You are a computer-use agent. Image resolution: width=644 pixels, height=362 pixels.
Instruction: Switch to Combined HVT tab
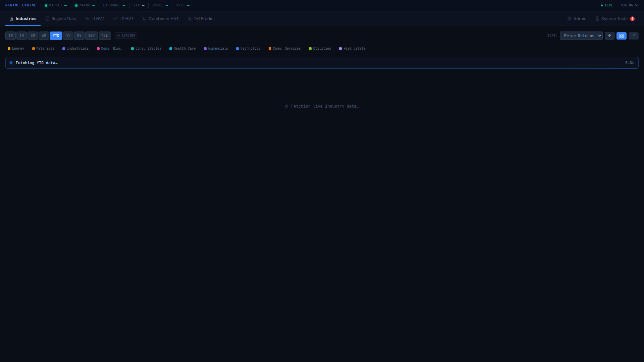(x=161, y=19)
